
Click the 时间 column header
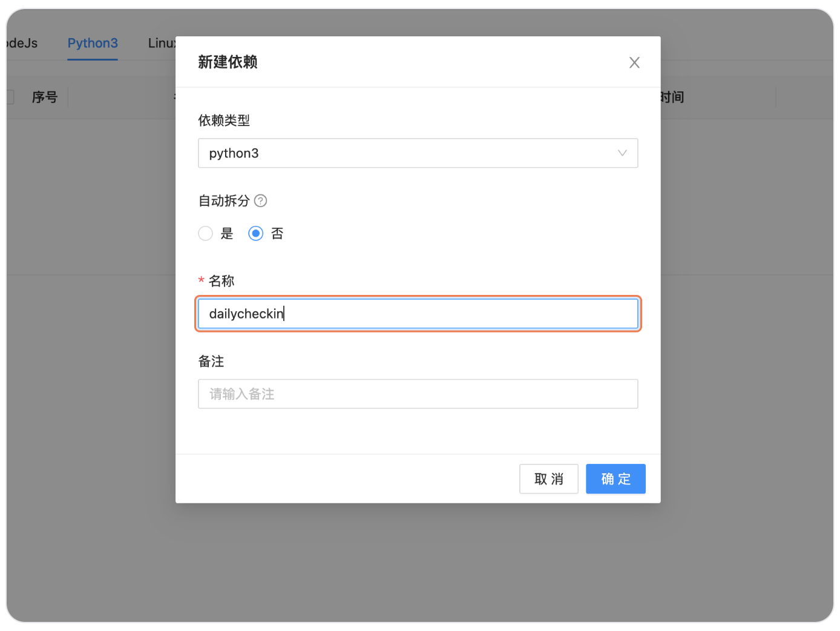coord(672,97)
